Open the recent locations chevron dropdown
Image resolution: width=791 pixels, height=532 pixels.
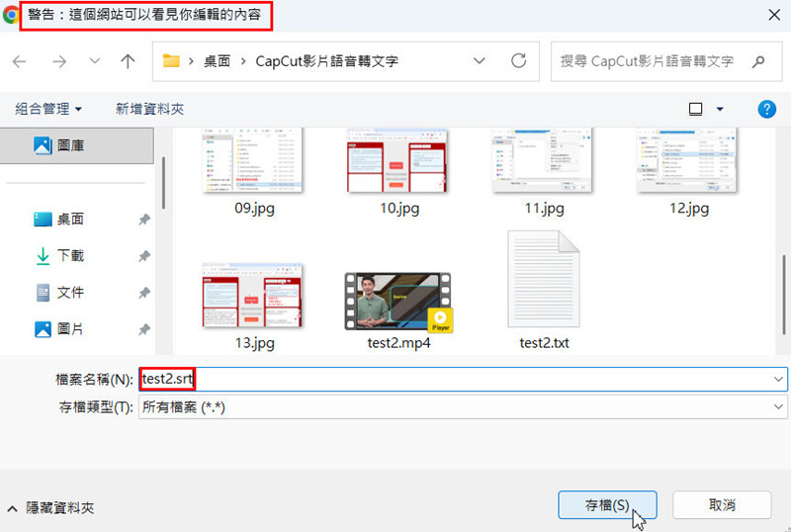(x=95, y=61)
